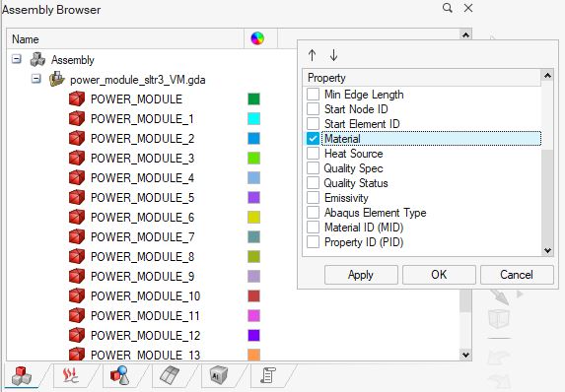Collapse the Assembly root node
Viewport: 565px width, 392px height.
pyautogui.click(x=16, y=59)
